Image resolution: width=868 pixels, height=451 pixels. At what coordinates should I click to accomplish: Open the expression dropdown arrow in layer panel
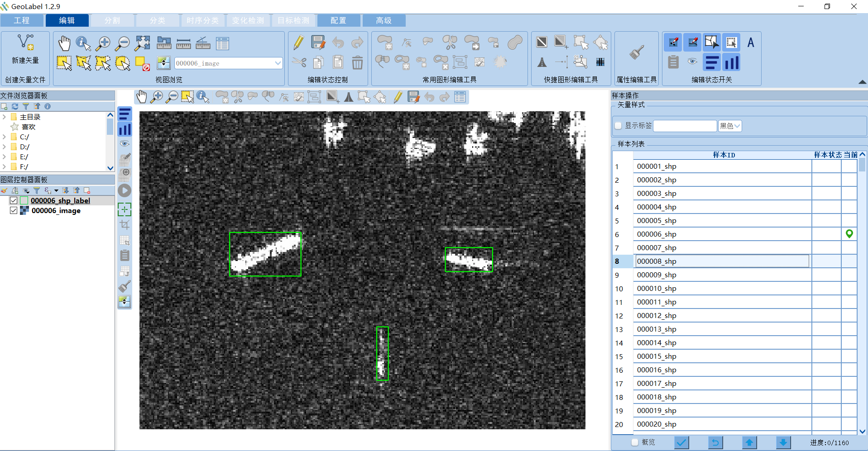click(x=56, y=190)
